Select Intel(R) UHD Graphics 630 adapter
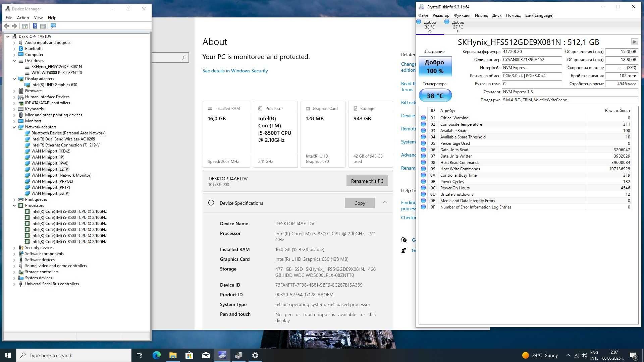644x362 pixels. [54, 85]
